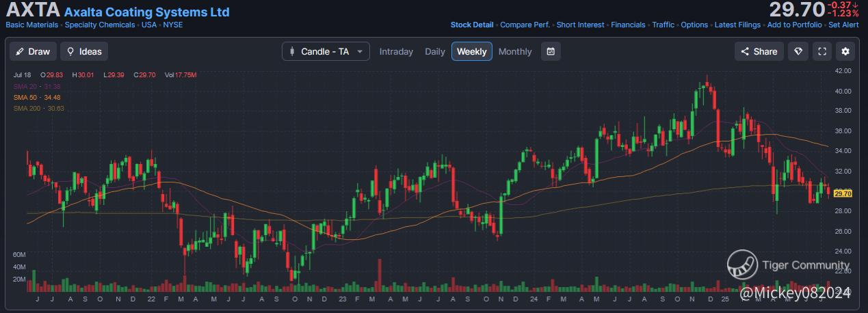Select the Weekly timeframe

tap(471, 51)
